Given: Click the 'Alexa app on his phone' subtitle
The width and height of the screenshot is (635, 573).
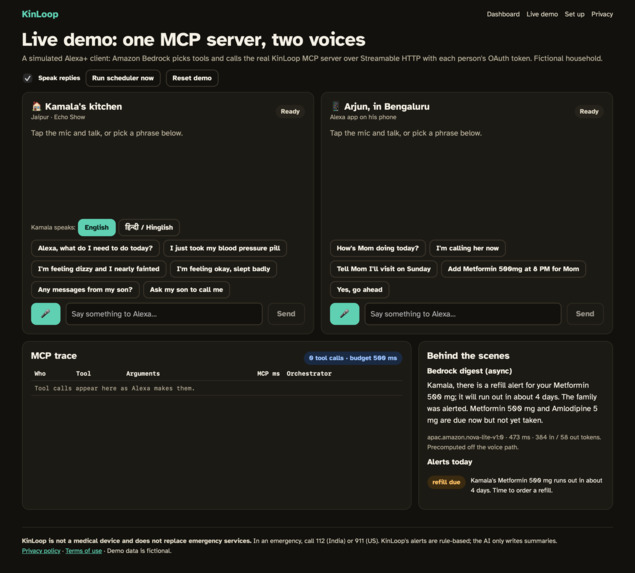Looking at the screenshot, I should click(363, 117).
